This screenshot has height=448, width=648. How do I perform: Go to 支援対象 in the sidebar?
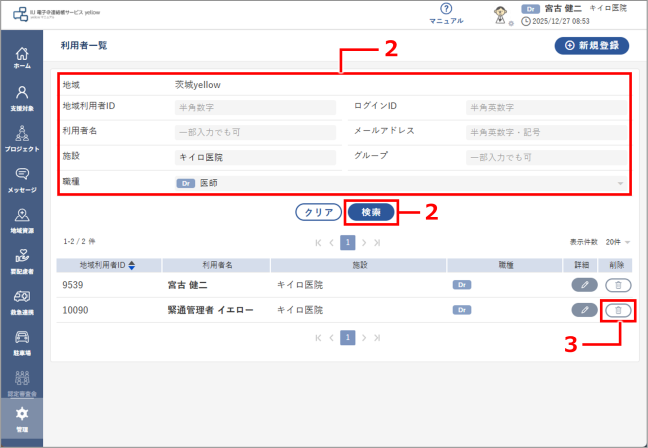click(x=22, y=97)
